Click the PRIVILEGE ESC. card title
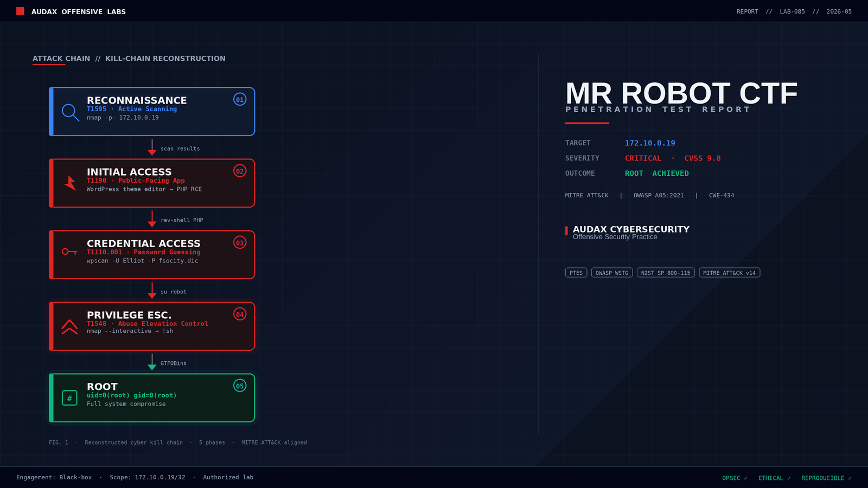 (129, 315)
